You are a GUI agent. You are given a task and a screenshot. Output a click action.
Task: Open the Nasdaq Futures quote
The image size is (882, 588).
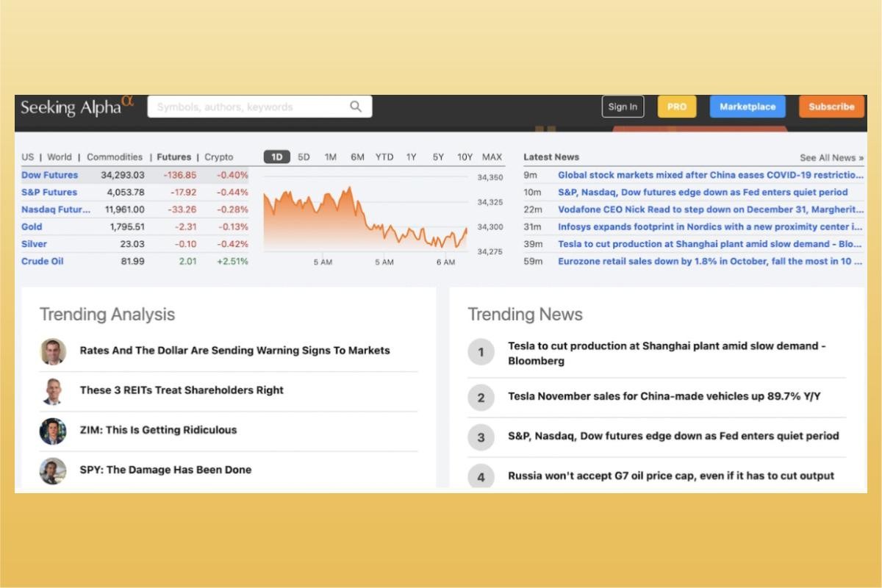[x=56, y=209]
